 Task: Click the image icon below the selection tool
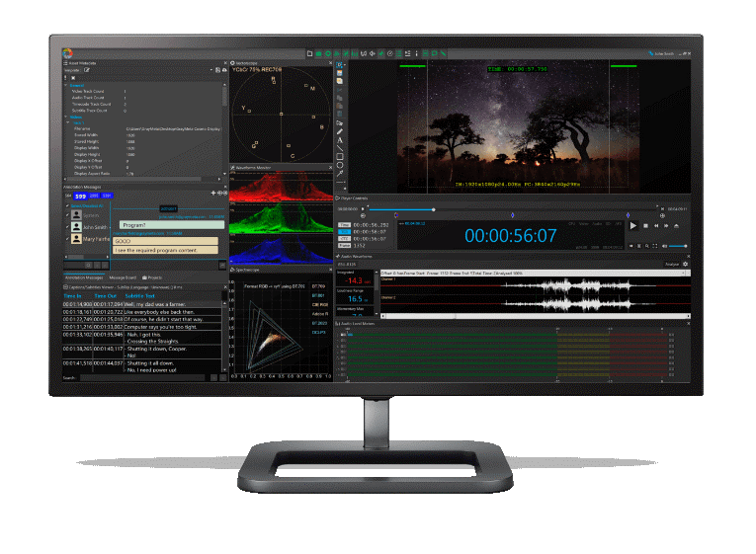pos(339,73)
